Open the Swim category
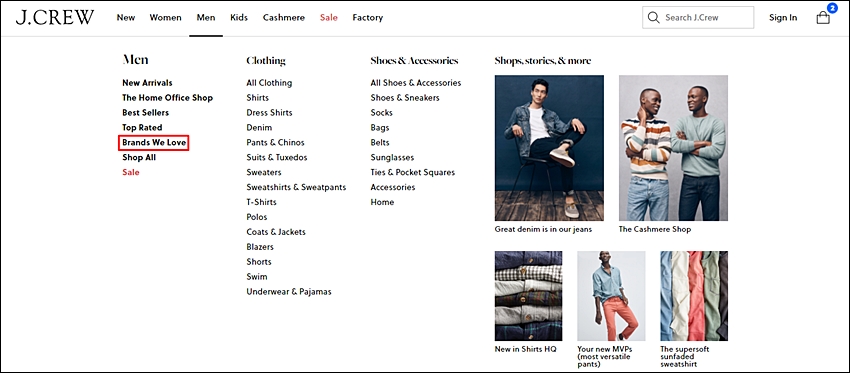850x373 pixels. click(257, 276)
